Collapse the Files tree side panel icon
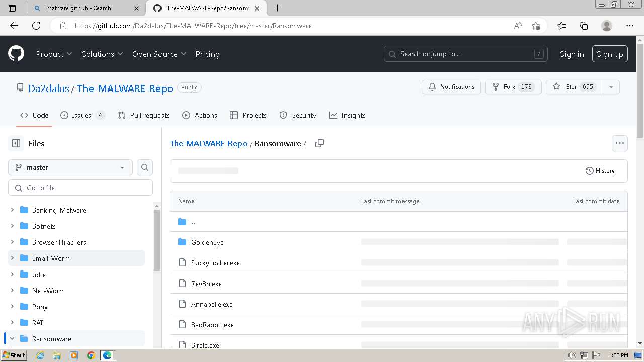 [x=16, y=143]
